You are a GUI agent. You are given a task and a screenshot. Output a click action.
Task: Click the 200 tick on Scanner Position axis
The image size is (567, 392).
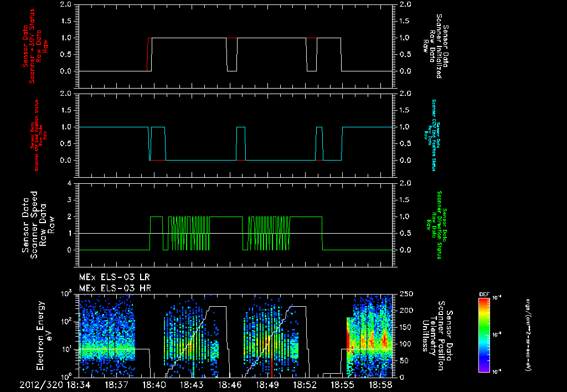click(x=406, y=311)
